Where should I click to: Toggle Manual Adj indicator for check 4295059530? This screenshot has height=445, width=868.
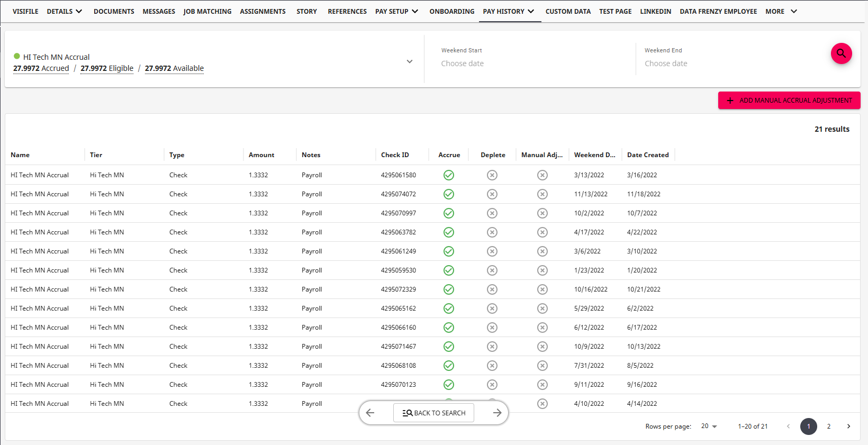[542, 270]
